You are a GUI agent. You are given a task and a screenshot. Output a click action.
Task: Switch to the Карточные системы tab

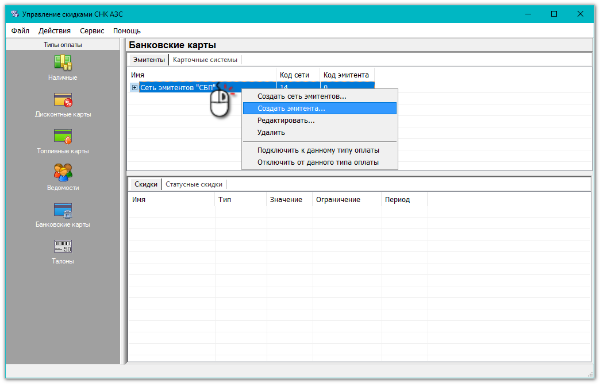tap(205, 60)
